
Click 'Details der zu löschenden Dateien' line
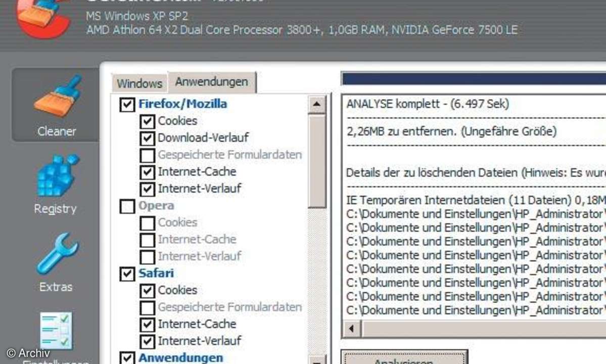click(x=476, y=172)
